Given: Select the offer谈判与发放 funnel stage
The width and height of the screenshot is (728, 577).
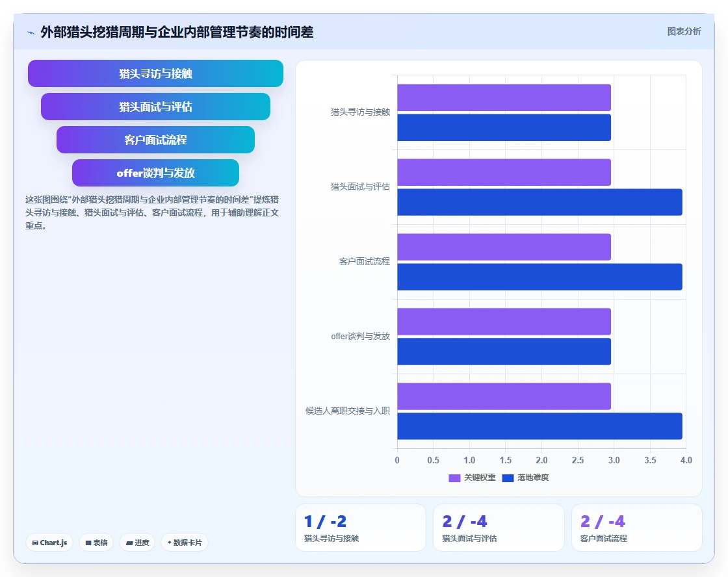Looking at the screenshot, I should coord(155,173).
